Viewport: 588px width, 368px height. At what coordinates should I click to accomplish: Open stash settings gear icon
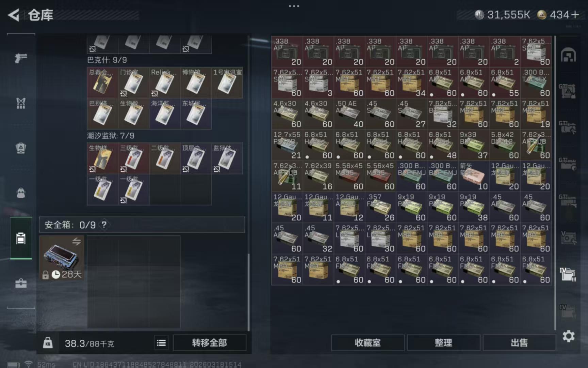pyautogui.click(x=568, y=336)
